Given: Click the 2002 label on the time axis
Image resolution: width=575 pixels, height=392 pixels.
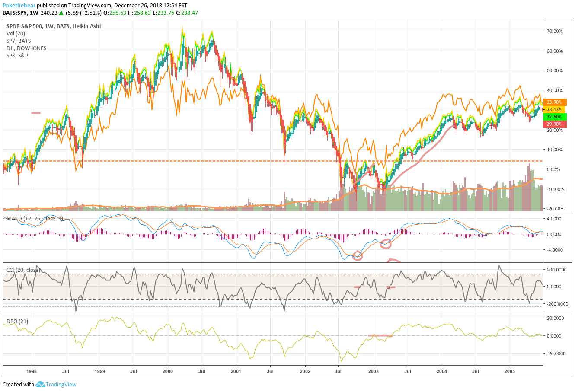Looking at the screenshot, I should point(305,371).
